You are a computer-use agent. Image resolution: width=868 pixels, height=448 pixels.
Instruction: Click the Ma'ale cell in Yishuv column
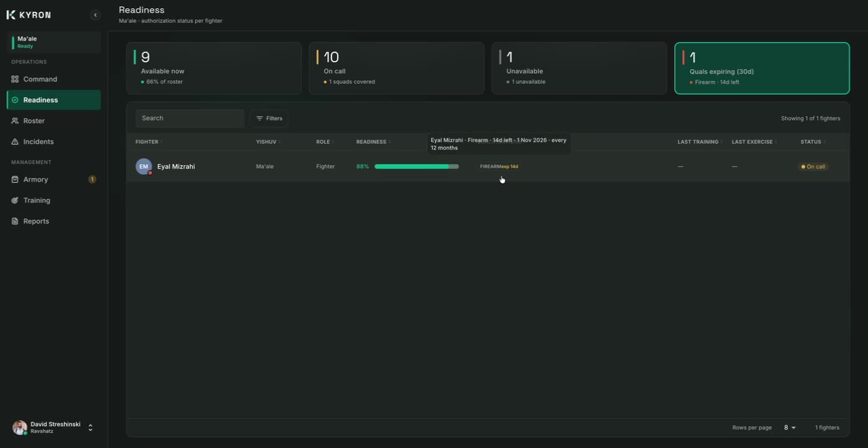(x=265, y=167)
